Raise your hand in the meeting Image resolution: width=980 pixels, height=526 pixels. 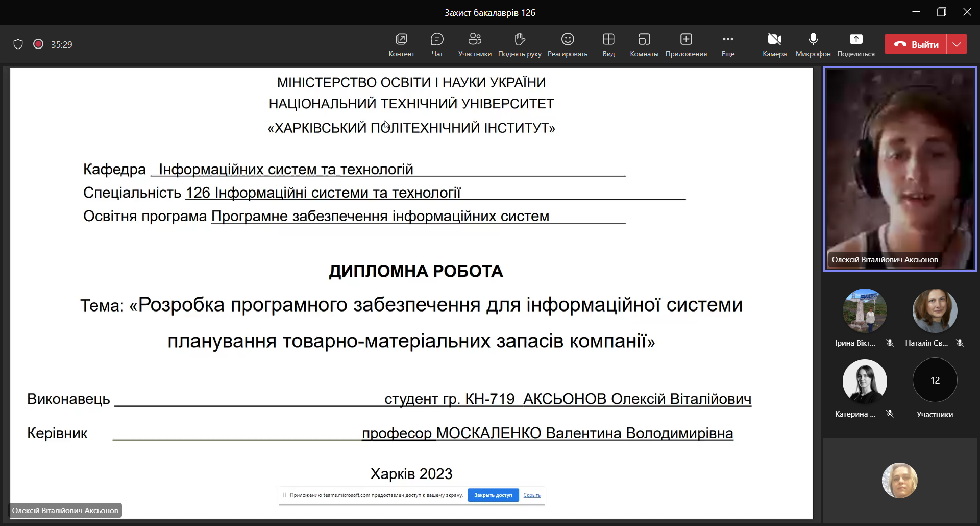[x=519, y=44]
